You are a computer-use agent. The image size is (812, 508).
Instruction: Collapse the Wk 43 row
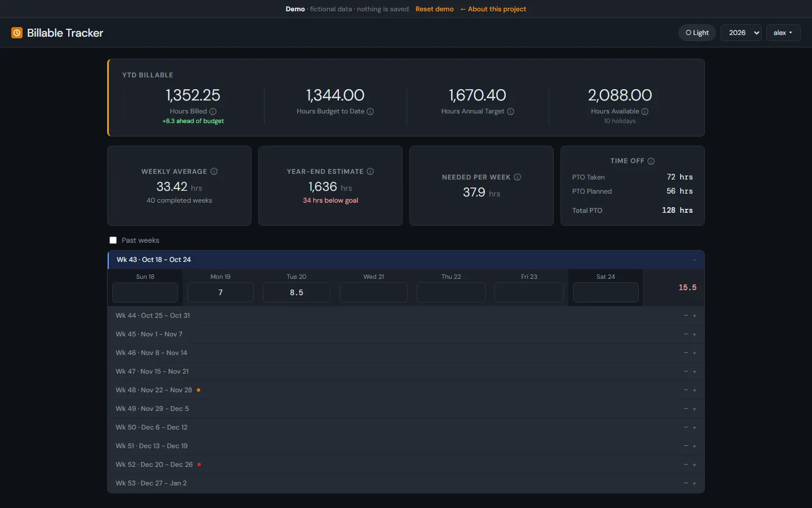click(x=695, y=260)
